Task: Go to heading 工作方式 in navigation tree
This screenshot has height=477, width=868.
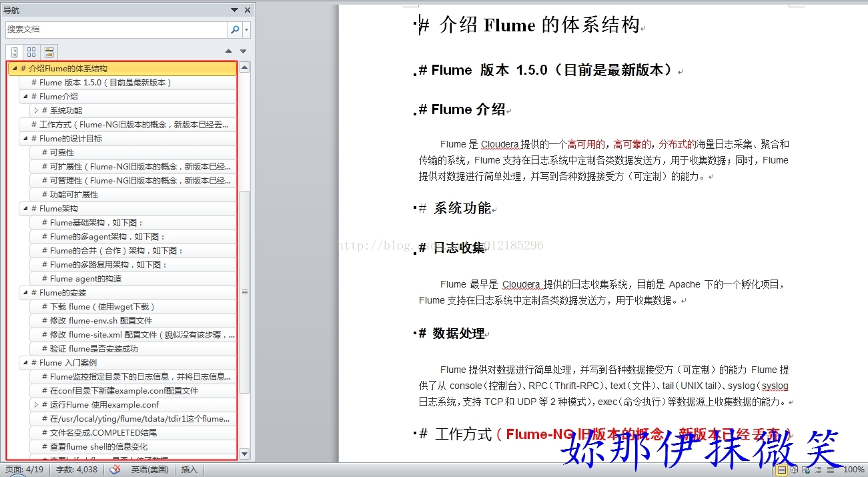Action: click(128, 125)
